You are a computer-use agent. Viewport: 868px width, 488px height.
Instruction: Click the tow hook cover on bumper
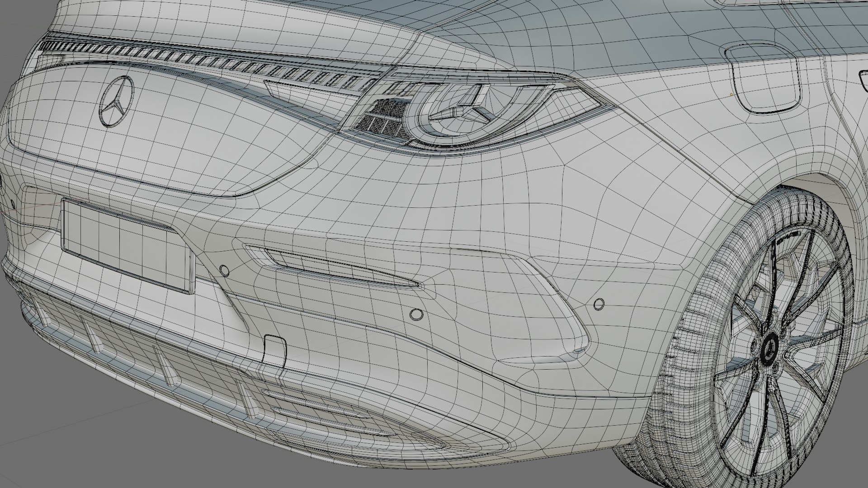[x=274, y=350]
